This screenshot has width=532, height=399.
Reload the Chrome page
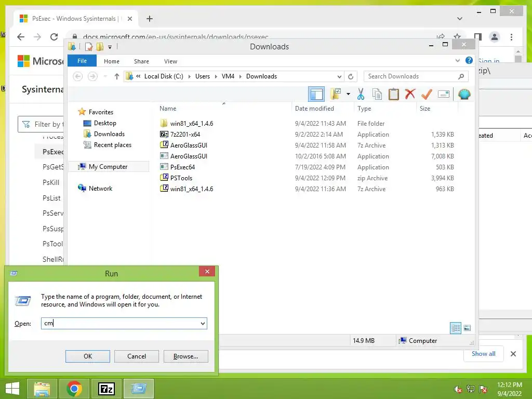(54, 37)
